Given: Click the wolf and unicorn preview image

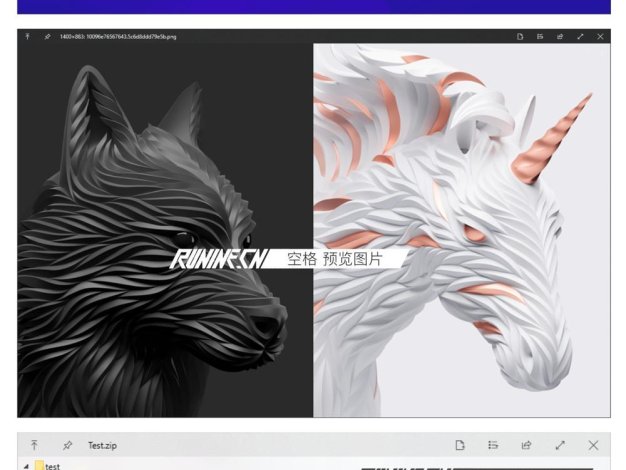Looking at the screenshot, I should (x=314, y=230).
